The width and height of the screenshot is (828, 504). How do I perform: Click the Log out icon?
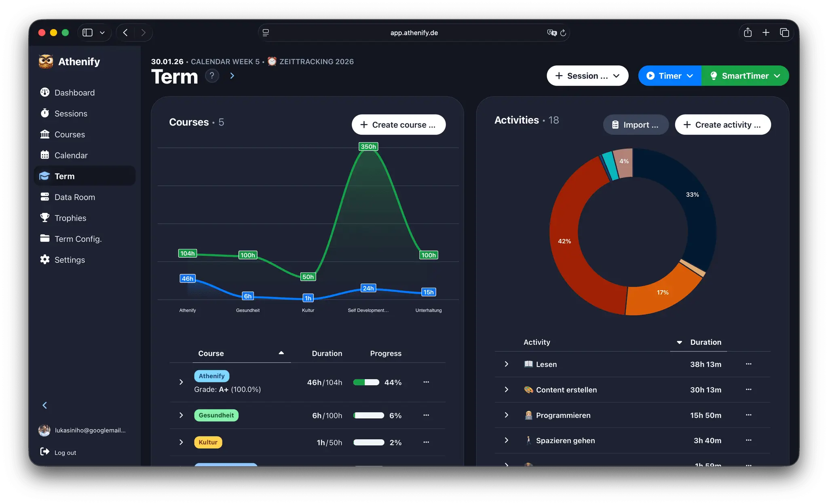[x=44, y=452]
